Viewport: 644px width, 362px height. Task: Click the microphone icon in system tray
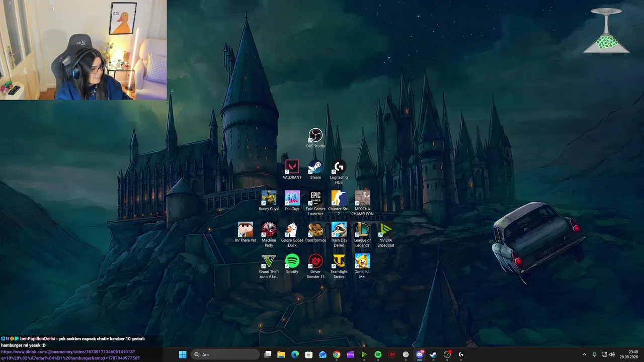pyautogui.click(x=594, y=354)
